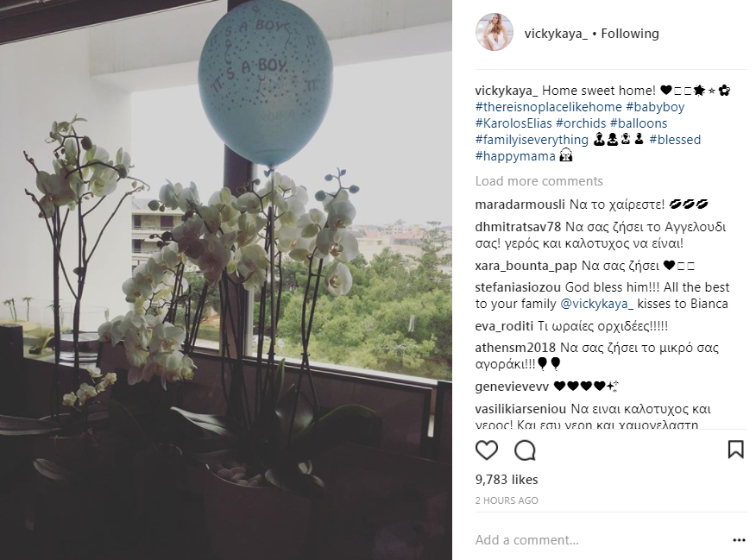Open #familyiseverything hashtag
The image size is (756, 560).
[x=532, y=140]
